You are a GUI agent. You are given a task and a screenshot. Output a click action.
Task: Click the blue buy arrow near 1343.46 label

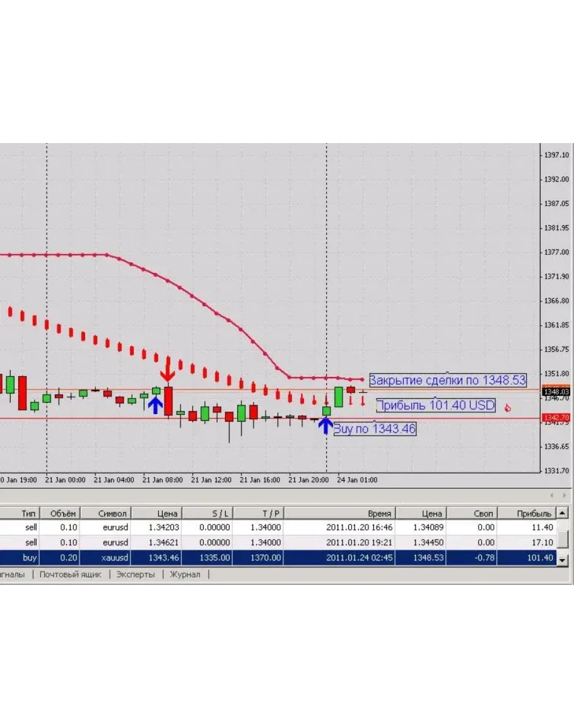pos(325,426)
